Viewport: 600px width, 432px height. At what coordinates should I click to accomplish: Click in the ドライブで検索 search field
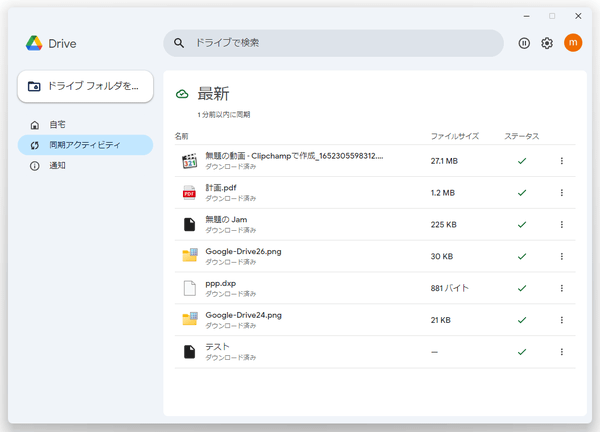[340, 43]
